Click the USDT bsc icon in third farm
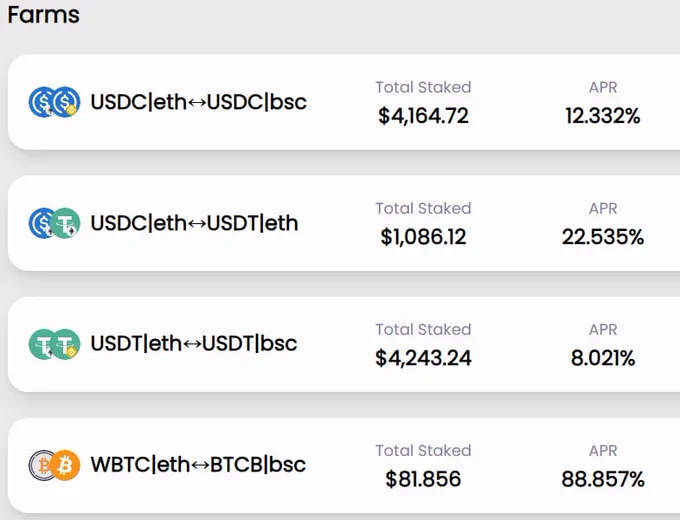Viewport: 680px width, 520px height. [x=65, y=344]
